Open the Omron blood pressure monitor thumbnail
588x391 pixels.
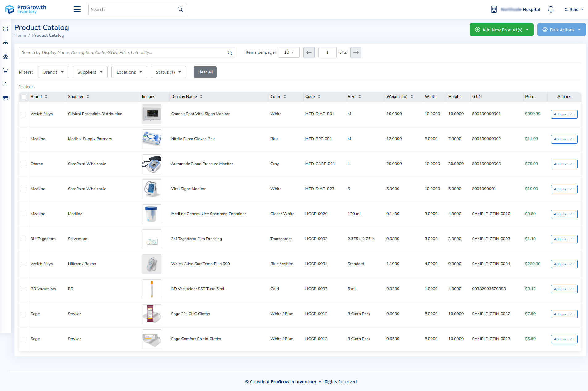click(152, 164)
